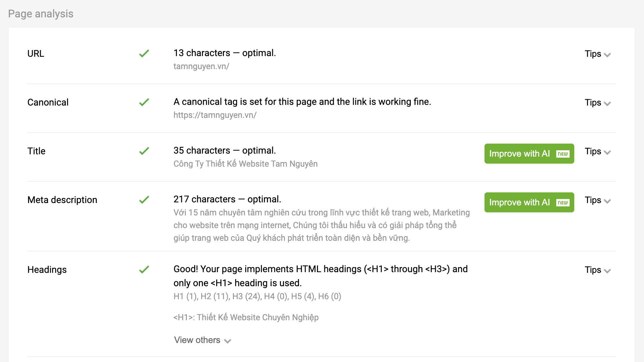This screenshot has width=644, height=362.
Task: Open Tips dropdown for the Title row
Action: (597, 152)
